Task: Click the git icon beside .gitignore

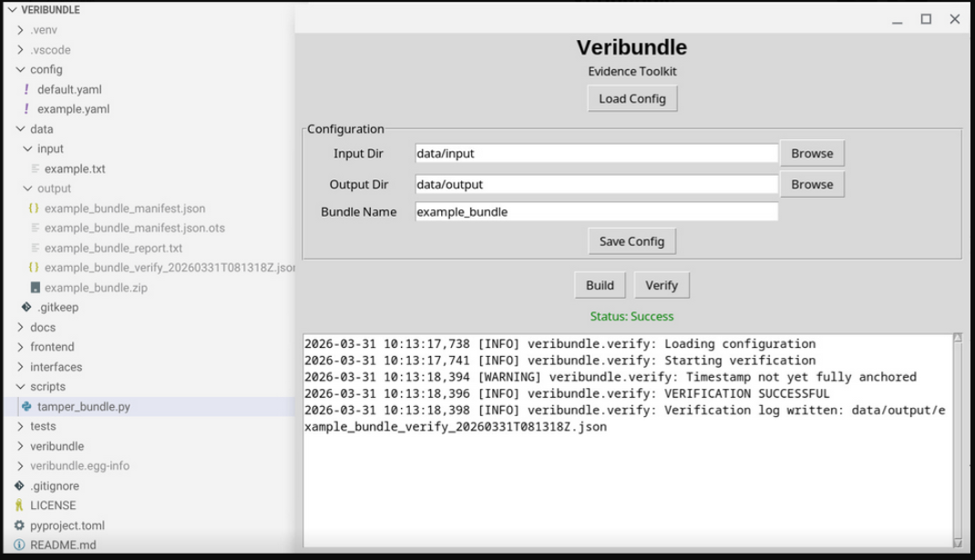Action: click(19, 485)
